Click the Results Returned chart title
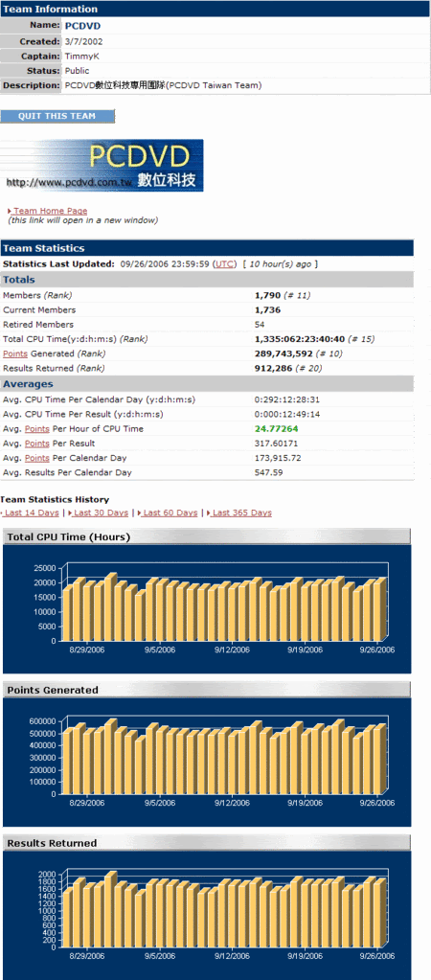This screenshot has width=431, height=980. [x=53, y=843]
